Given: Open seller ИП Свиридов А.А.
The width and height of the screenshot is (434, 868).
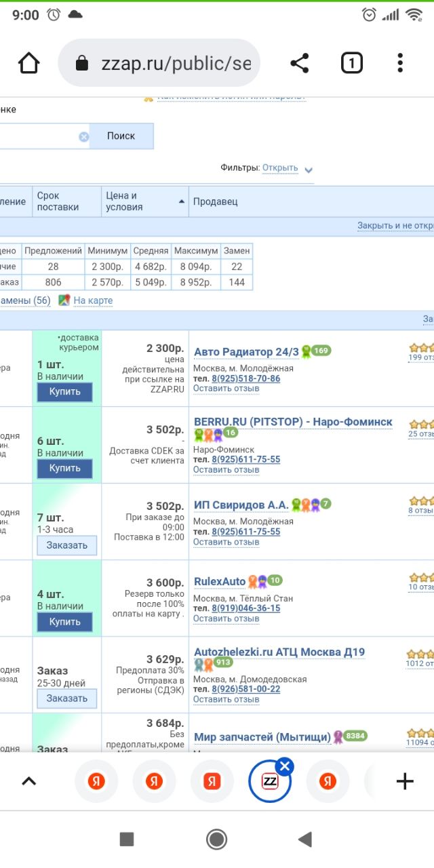Looking at the screenshot, I should tap(241, 505).
